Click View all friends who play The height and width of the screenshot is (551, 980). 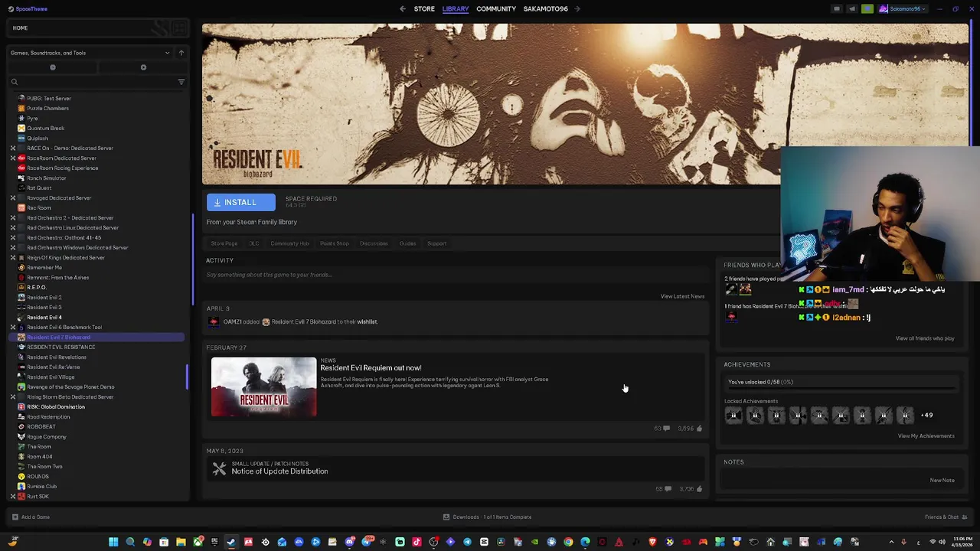pos(925,338)
